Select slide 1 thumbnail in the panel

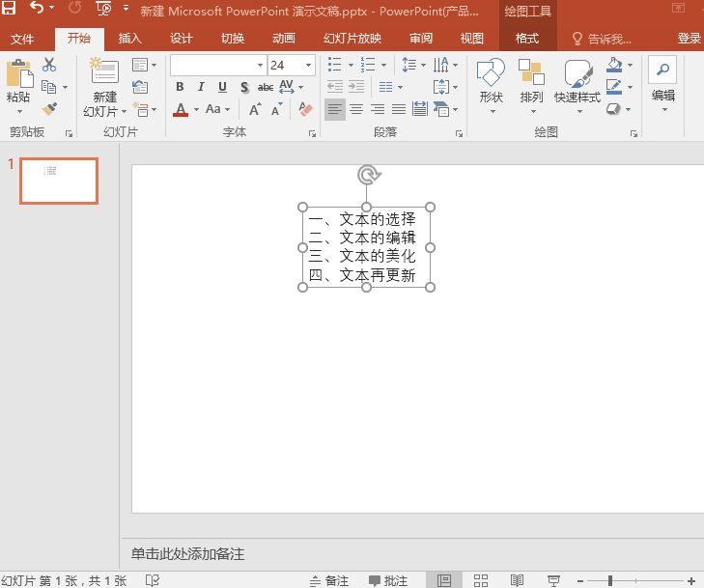click(x=59, y=181)
